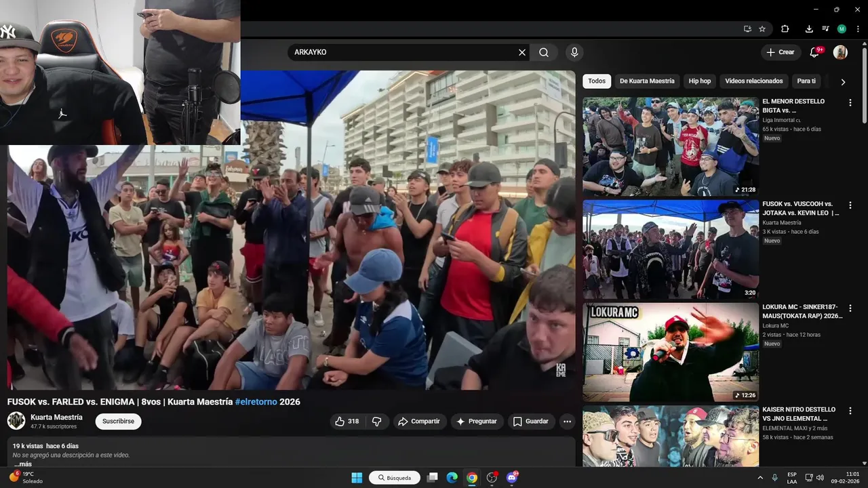Open options menu for FUSOK vs. VUSCOOH video
The height and width of the screenshot is (488, 868).
850,205
